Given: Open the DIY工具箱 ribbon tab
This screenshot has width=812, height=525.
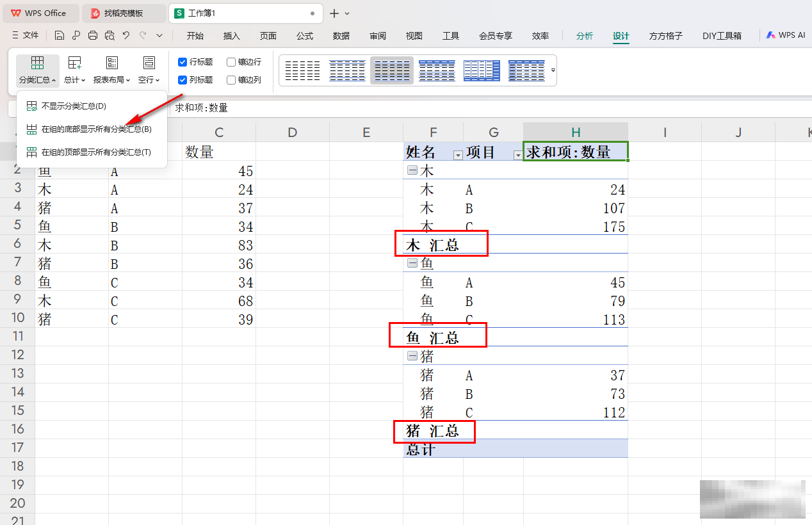Looking at the screenshot, I should pyautogui.click(x=722, y=36).
